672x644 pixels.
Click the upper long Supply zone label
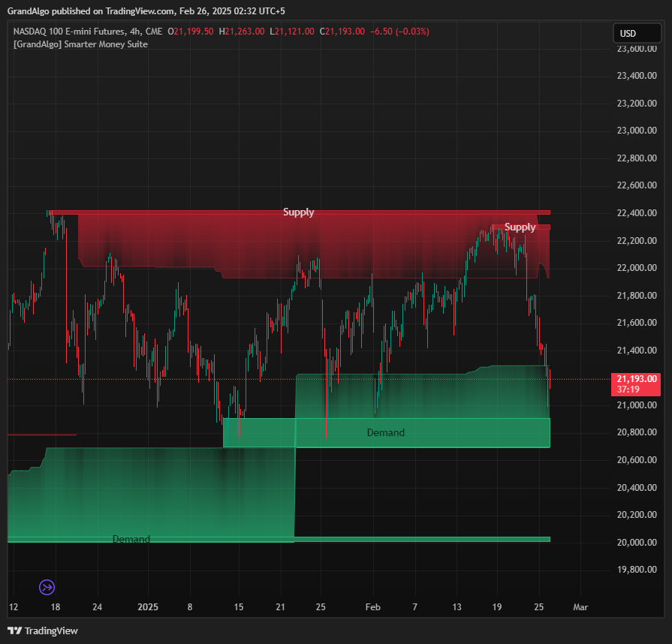(x=299, y=212)
